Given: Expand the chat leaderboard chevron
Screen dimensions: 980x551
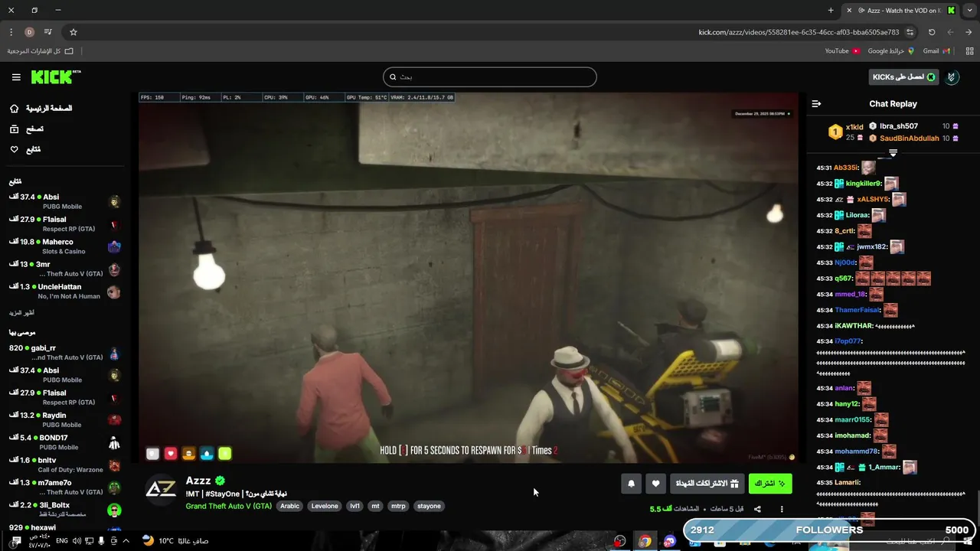Looking at the screenshot, I should [x=893, y=153].
